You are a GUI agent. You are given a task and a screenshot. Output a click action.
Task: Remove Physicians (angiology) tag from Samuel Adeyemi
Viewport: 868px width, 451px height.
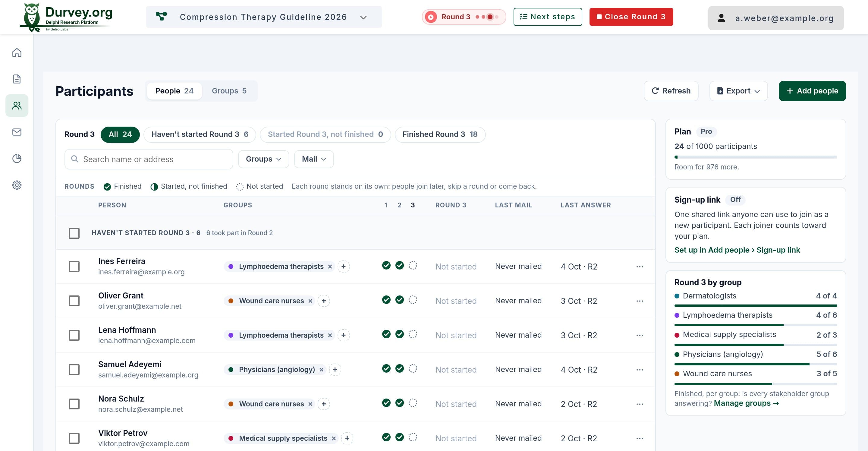coord(322,370)
